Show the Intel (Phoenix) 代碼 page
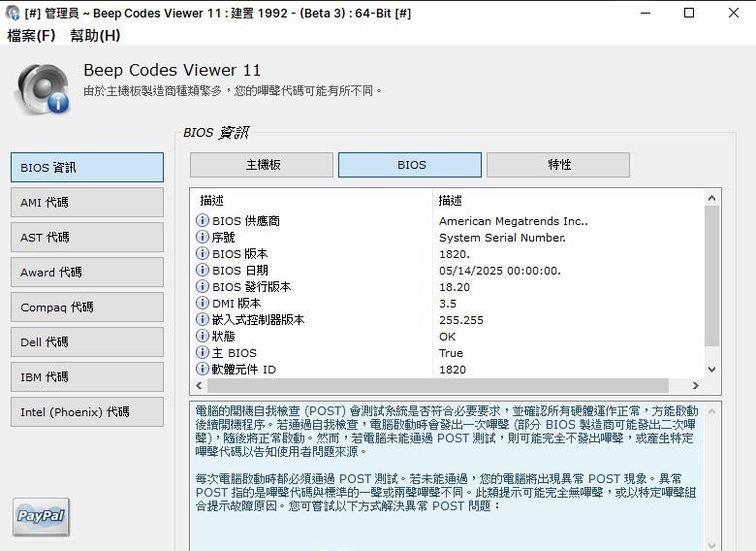The width and height of the screenshot is (756, 551). tap(87, 412)
